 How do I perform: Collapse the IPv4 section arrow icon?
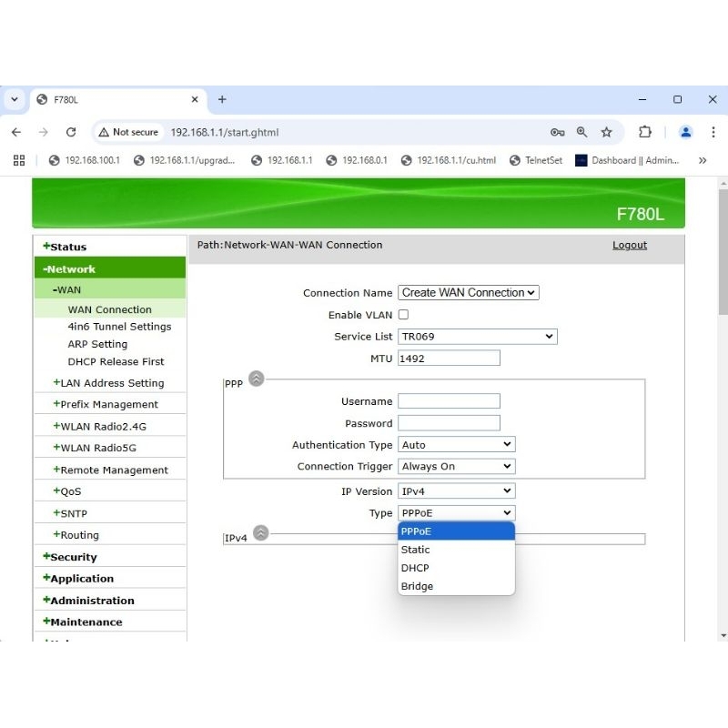pos(261,533)
